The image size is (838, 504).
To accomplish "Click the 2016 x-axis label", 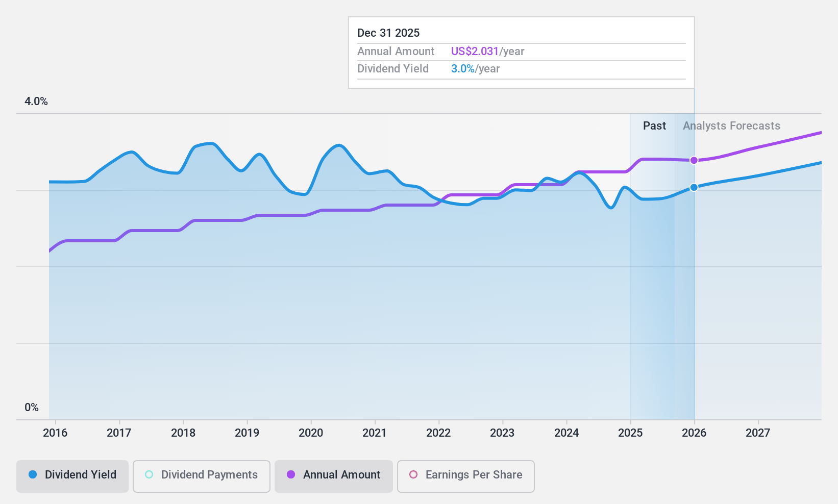I will [55, 433].
